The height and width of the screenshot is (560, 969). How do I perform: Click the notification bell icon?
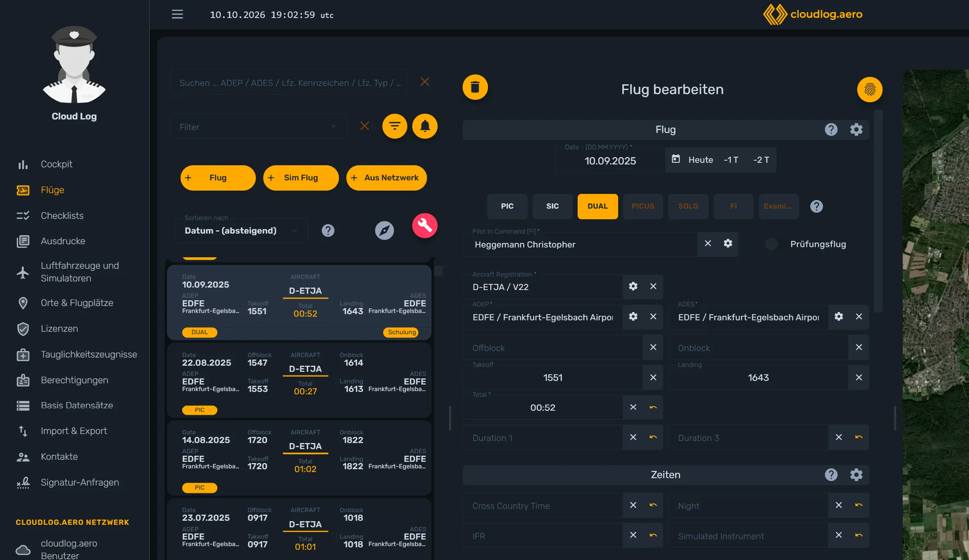click(x=425, y=126)
